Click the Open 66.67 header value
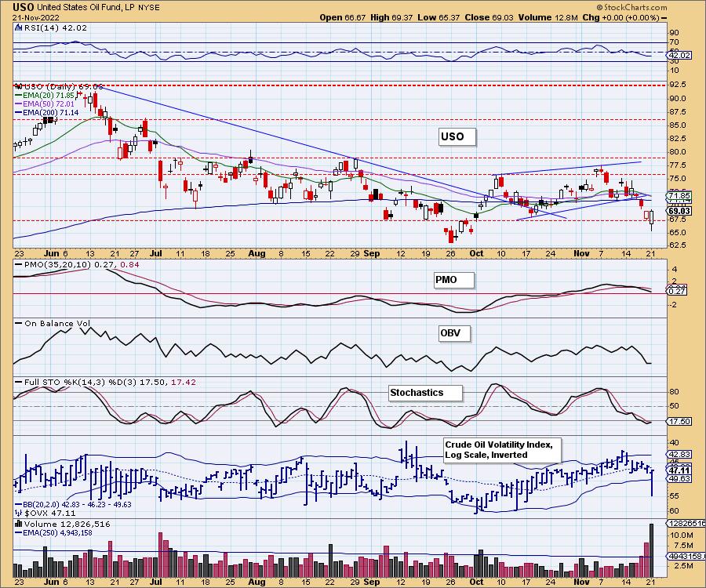 [x=343, y=17]
